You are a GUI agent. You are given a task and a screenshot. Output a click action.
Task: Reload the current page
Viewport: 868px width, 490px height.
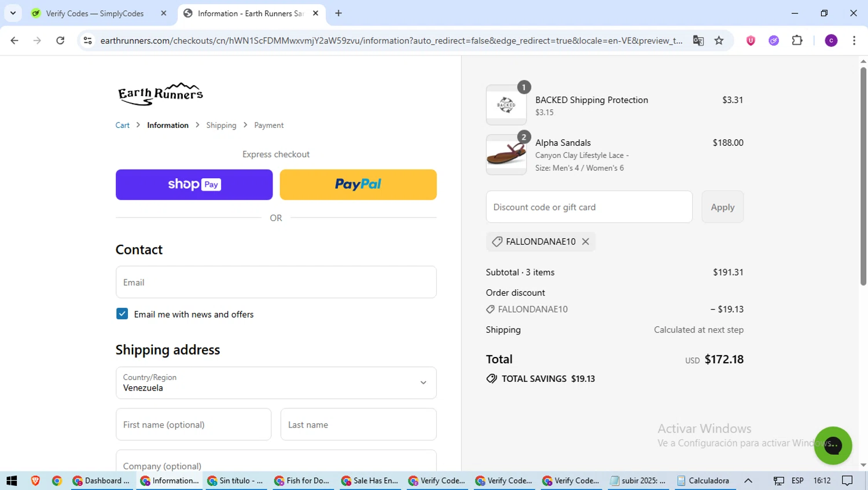(x=60, y=40)
